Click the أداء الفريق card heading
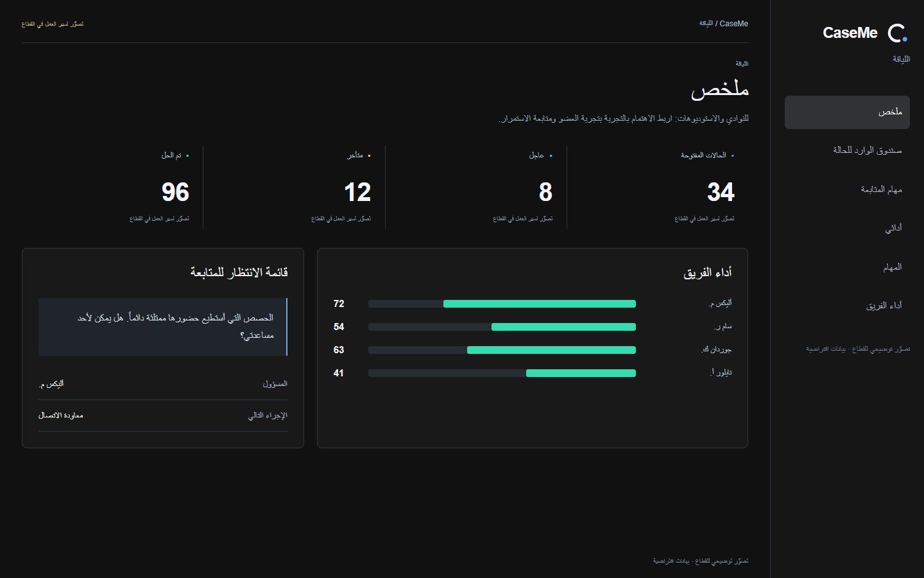Image resolution: width=924 pixels, height=578 pixels. click(x=707, y=273)
